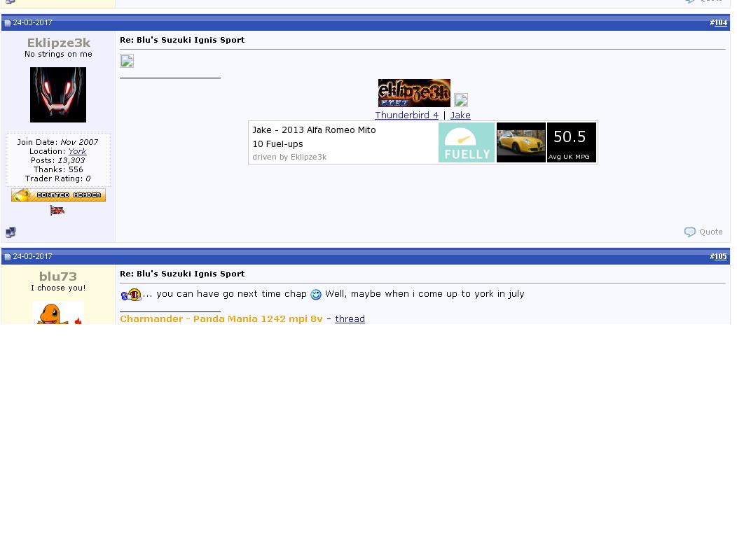The width and height of the screenshot is (737, 560).
Task: Click 'Join Date: Nov 2007' text
Action: 58,142
